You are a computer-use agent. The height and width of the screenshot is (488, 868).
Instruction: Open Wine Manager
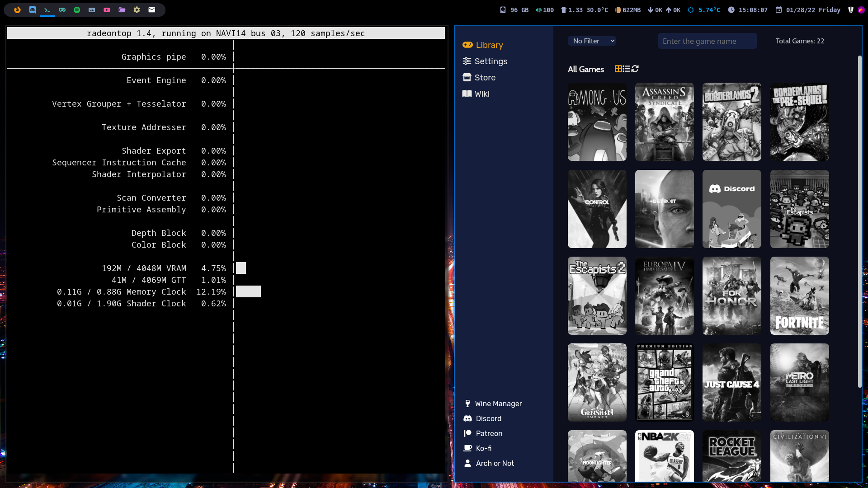tap(498, 404)
